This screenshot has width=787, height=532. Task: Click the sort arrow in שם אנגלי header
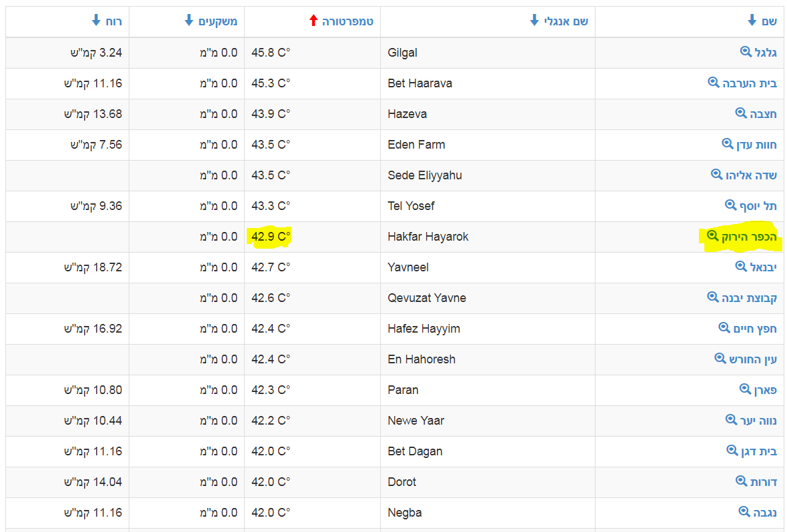coord(534,21)
